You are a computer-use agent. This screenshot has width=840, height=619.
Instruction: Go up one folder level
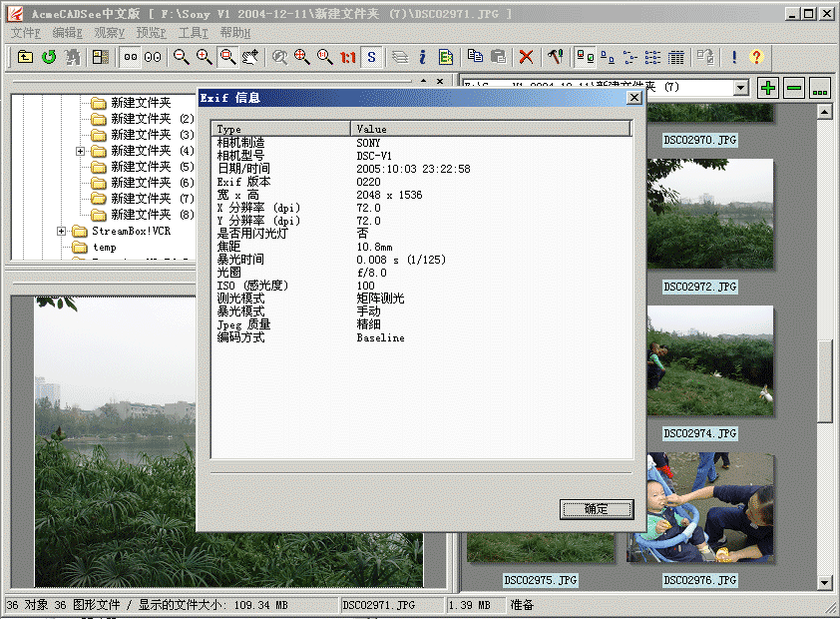(x=25, y=57)
